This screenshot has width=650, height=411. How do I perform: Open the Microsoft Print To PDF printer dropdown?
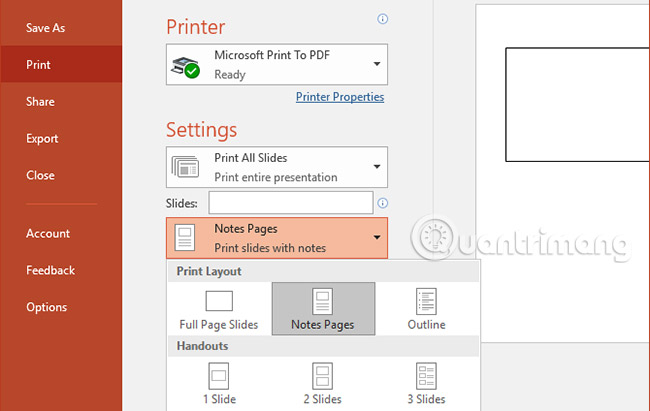point(277,64)
